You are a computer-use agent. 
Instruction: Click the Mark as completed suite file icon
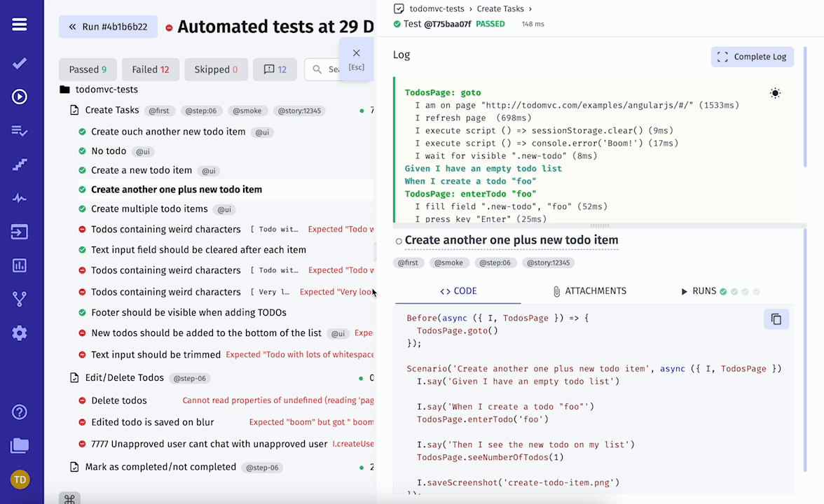pyautogui.click(x=74, y=467)
